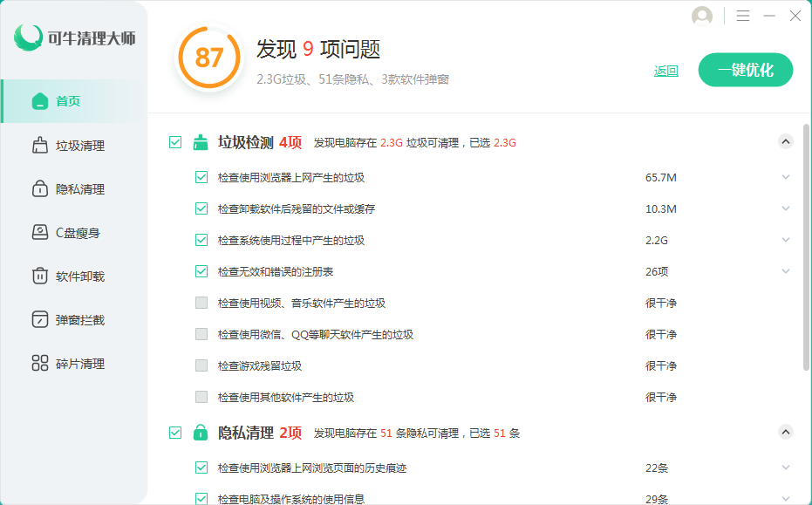812x505 pixels.
Task: Switch to the 首页 tab
Action: coord(68,101)
